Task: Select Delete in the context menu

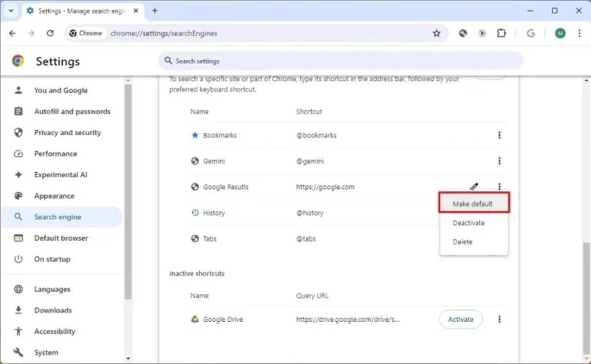Action: (474, 241)
